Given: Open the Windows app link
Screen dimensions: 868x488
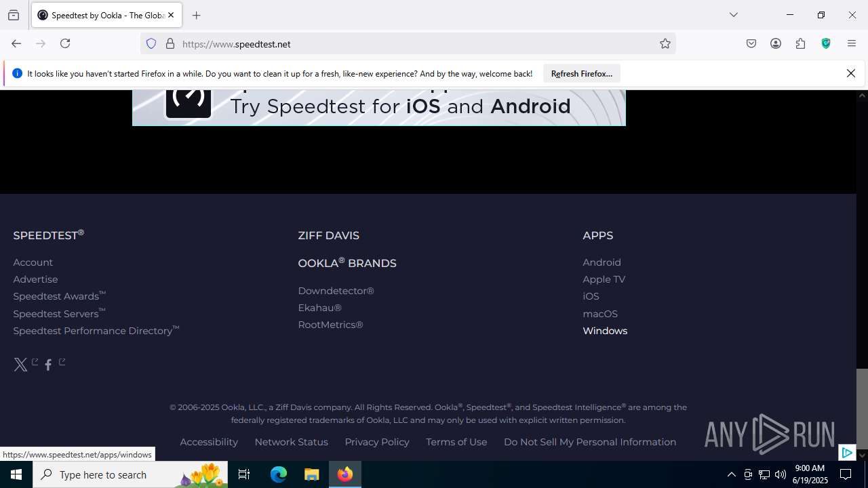Looking at the screenshot, I should pyautogui.click(x=605, y=331).
